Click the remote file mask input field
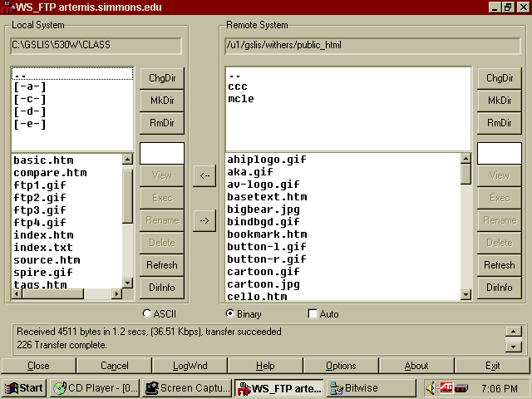The height and width of the screenshot is (399, 532). pos(499,154)
